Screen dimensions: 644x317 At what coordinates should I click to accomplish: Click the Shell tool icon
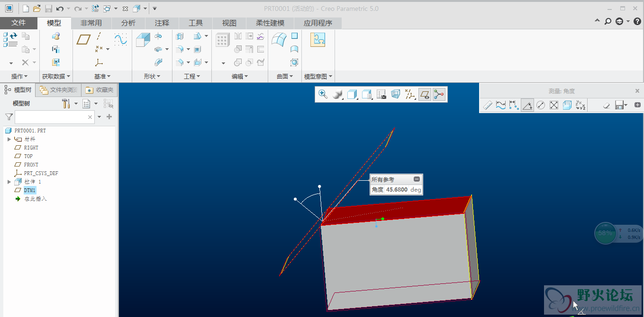(198, 49)
